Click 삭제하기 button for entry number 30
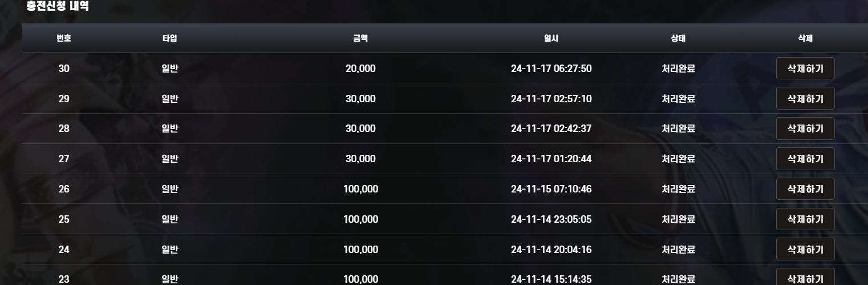This screenshot has width=868, height=285. 805,69
